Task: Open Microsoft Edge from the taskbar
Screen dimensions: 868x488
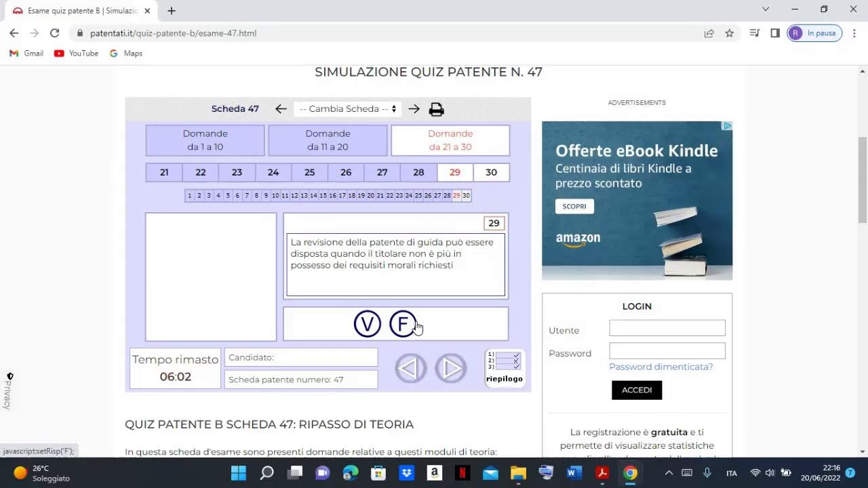Action: (351, 472)
